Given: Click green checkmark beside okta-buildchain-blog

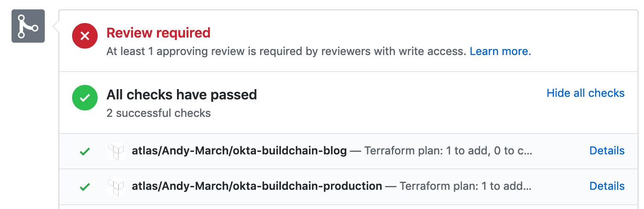Looking at the screenshot, I should click(85, 151).
